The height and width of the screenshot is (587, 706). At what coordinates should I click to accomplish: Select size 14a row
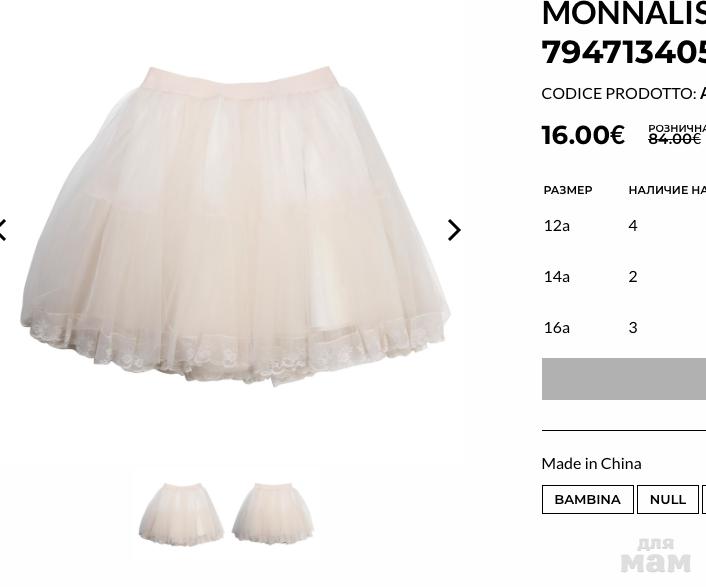624,276
